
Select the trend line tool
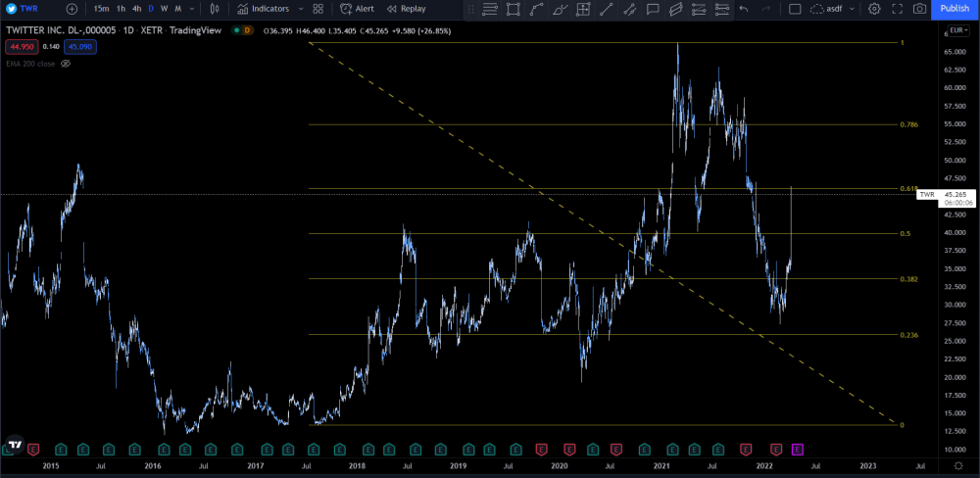(607, 9)
